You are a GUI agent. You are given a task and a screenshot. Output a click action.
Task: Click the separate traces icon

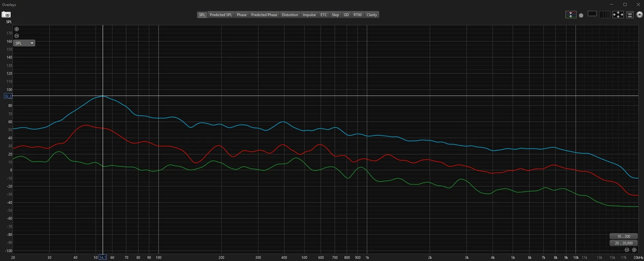pos(571,15)
